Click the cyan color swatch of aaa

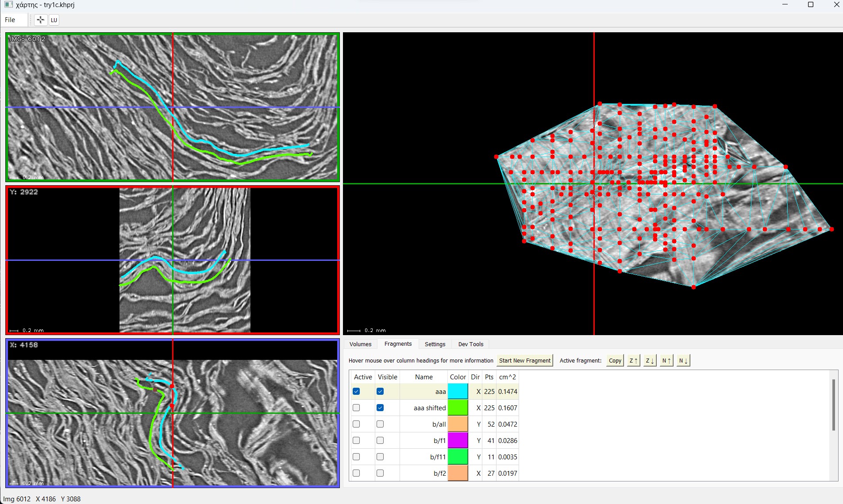[x=458, y=392]
